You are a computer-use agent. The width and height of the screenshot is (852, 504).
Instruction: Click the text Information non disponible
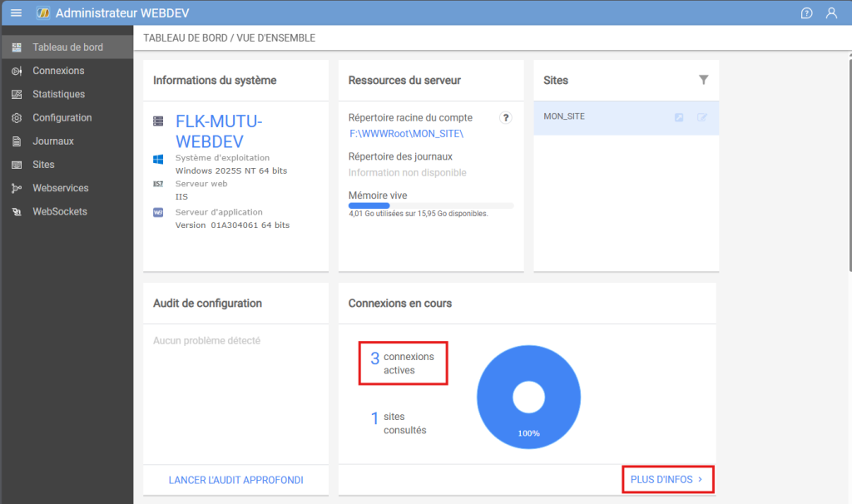[x=408, y=173]
